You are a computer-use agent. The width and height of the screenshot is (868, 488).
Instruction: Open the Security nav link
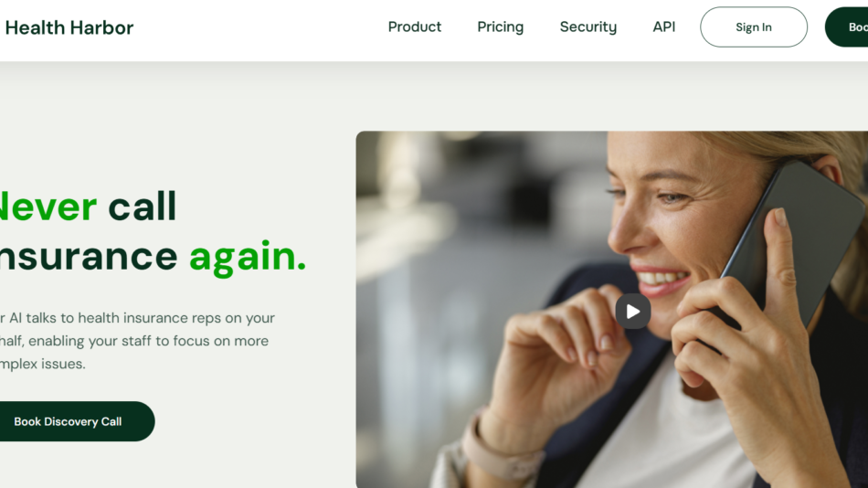click(x=587, y=27)
